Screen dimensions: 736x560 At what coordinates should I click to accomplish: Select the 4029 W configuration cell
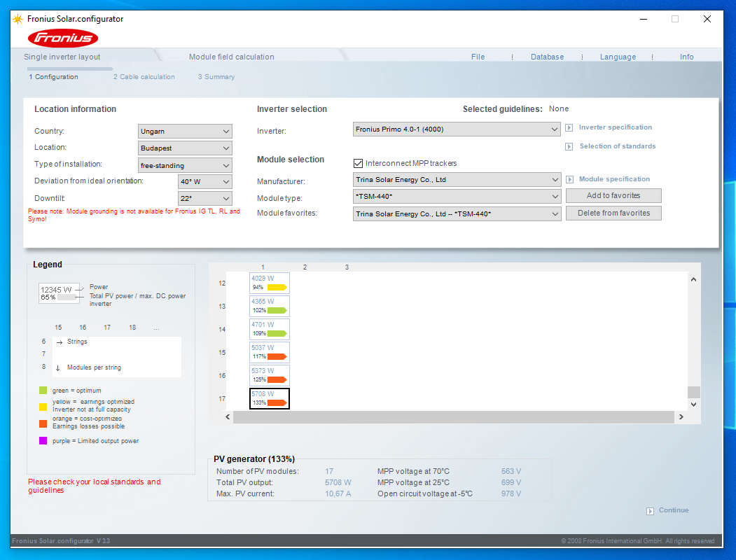pyautogui.click(x=269, y=283)
